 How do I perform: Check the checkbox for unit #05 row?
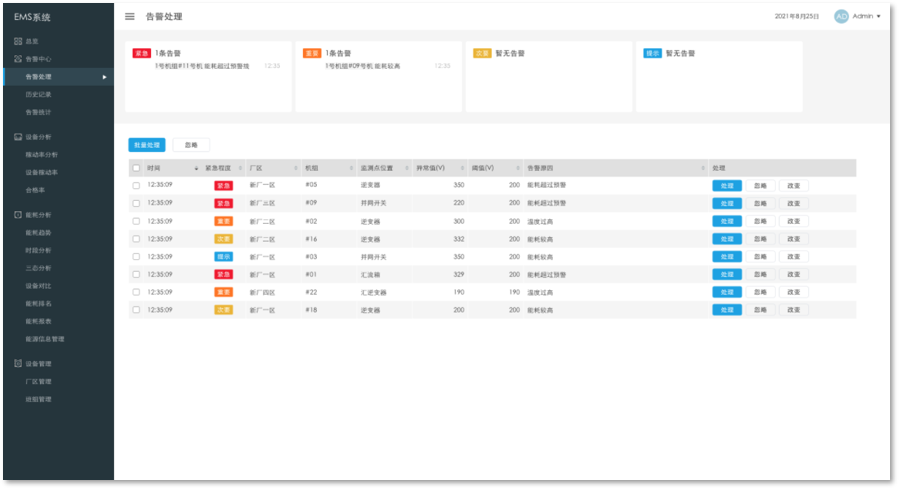pyautogui.click(x=136, y=185)
